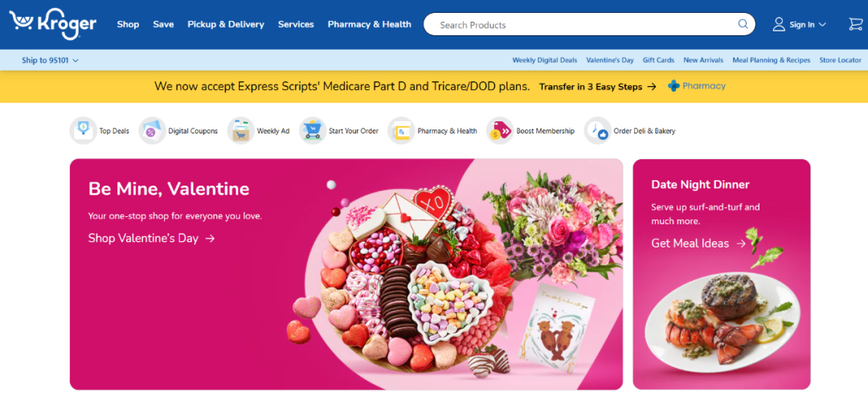Open the Save menu

tap(163, 24)
